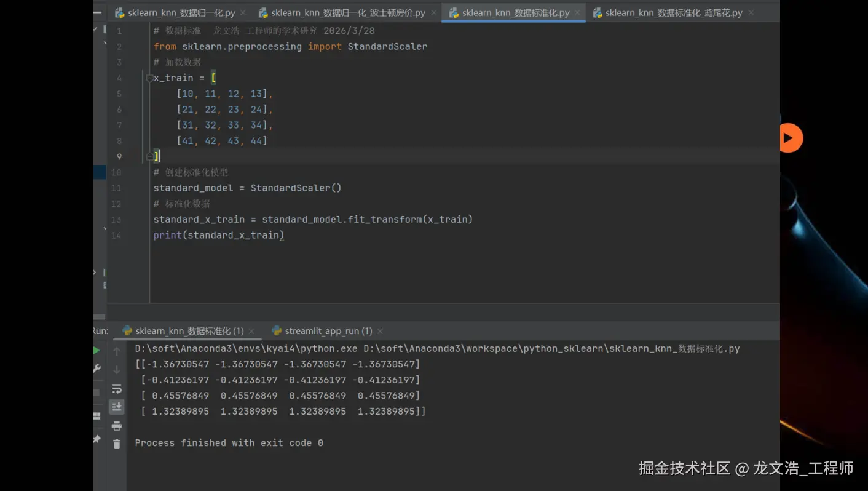Click the '# 标准化数据' comment on line 12

click(182, 204)
